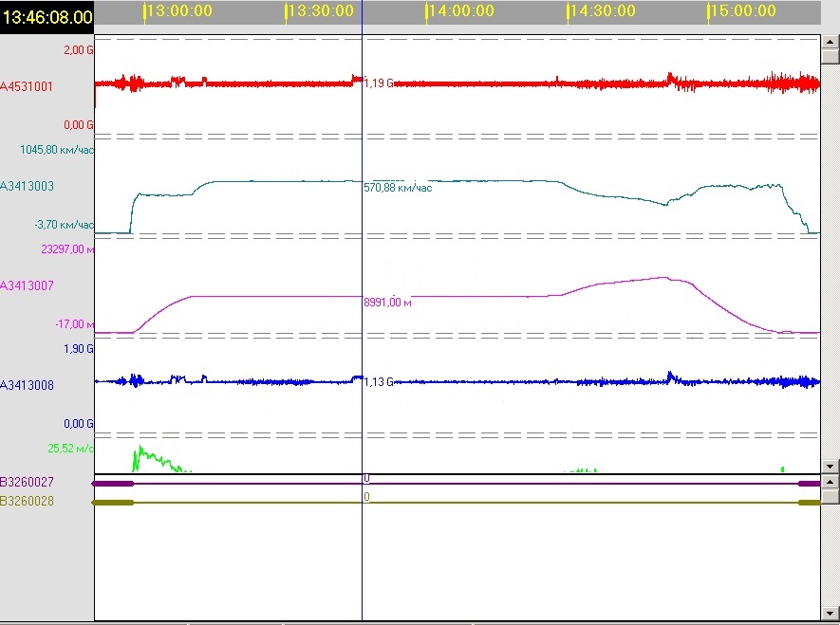Click the 13:30:00 timeline marker

click(x=320, y=11)
